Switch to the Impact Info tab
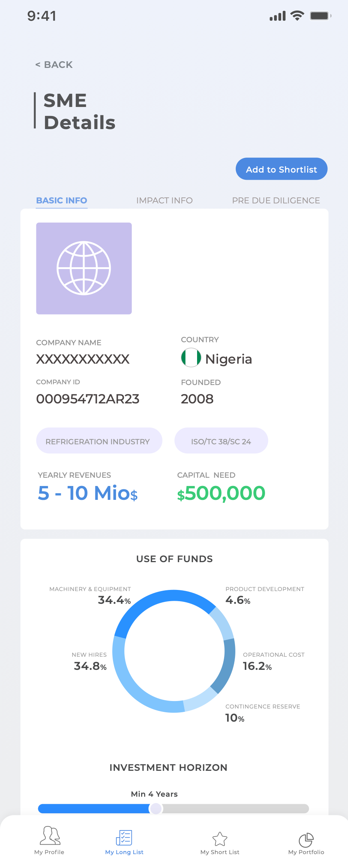This screenshot has width=348, height=868. tap(164, 200)
